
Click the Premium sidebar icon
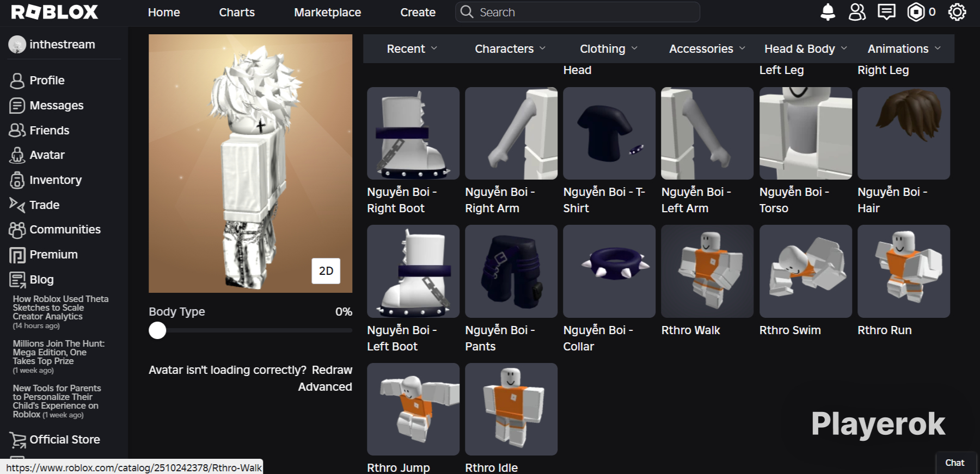[17, 255]
